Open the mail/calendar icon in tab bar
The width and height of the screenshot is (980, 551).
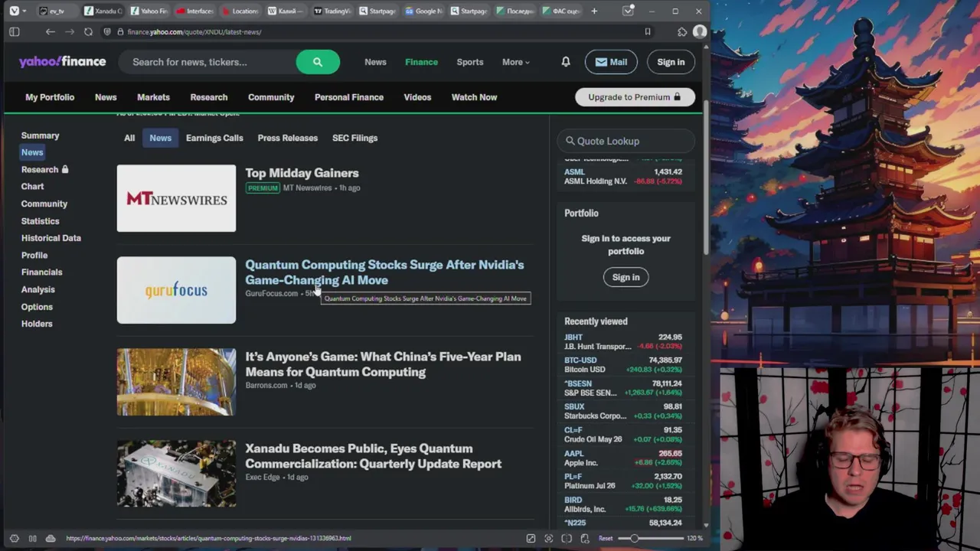point(628,11)
